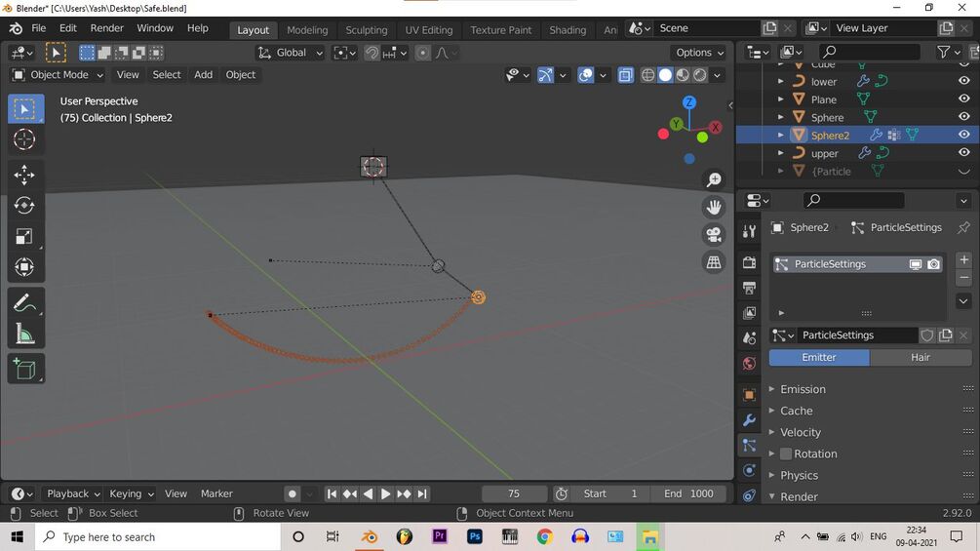The width and height of the screenshot is (980, 551).
Task: Toggle camera view icon
Action: [714, 234]
